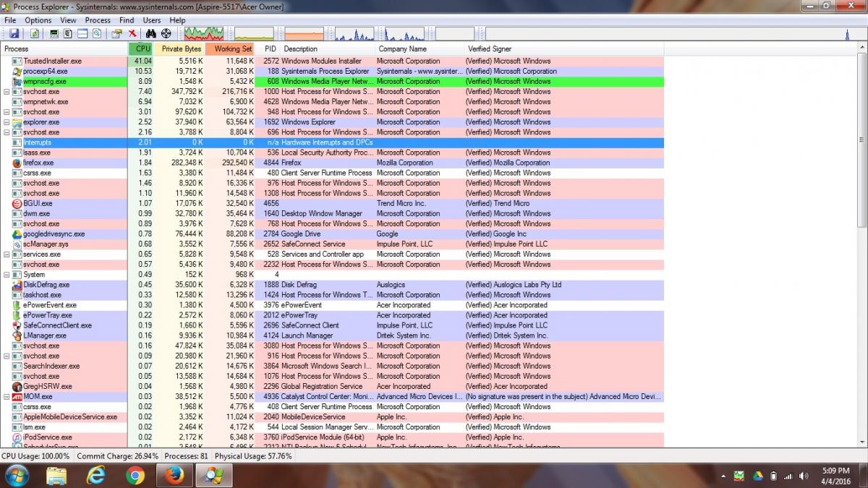Click the GregHSRW.exe process icon
Image resolution: width=868 pixels, height=488 pixels.
point(17,386)
